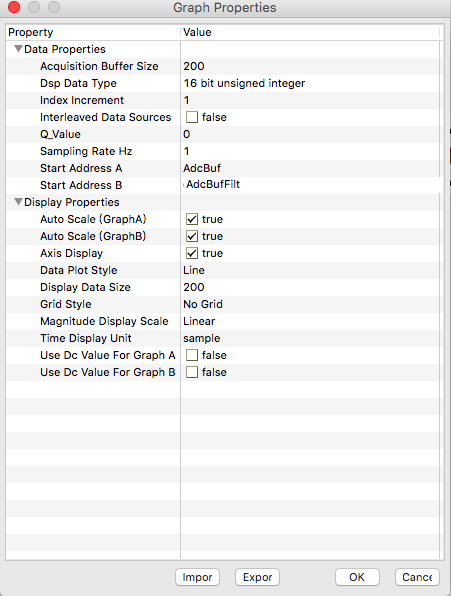Select the Data Plot Style label

pyautogui.click(x=79, y=270)
